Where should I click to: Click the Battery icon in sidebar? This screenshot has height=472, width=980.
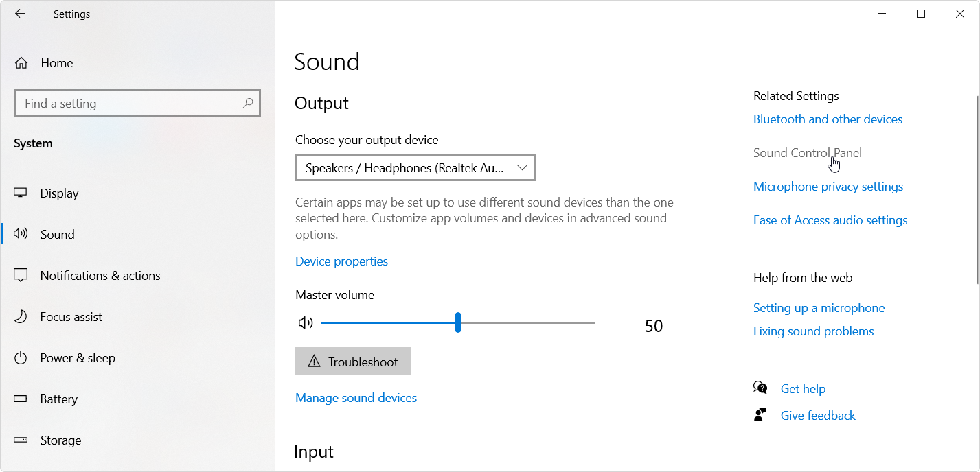[21, 399]
